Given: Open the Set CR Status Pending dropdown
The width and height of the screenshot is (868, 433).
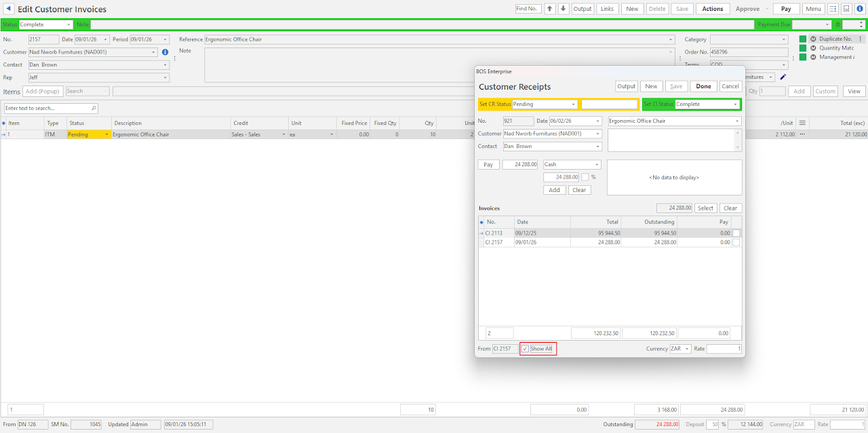Looking at the screenshot, I should (x=574, y=105).
